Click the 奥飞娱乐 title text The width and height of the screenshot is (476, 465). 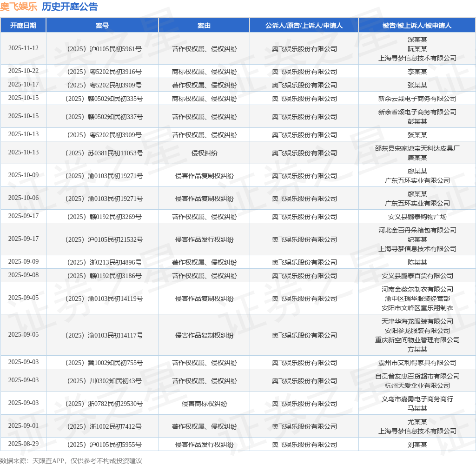click(x=19, y=7)
